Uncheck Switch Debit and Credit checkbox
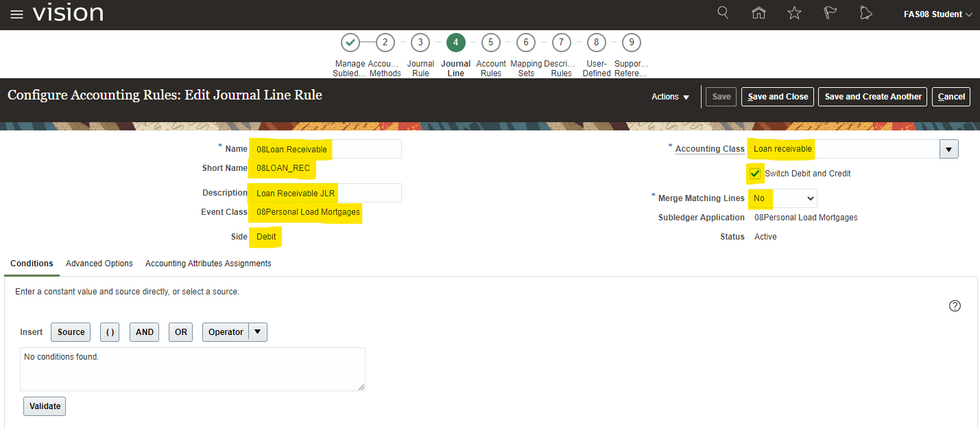 [755, 174]
